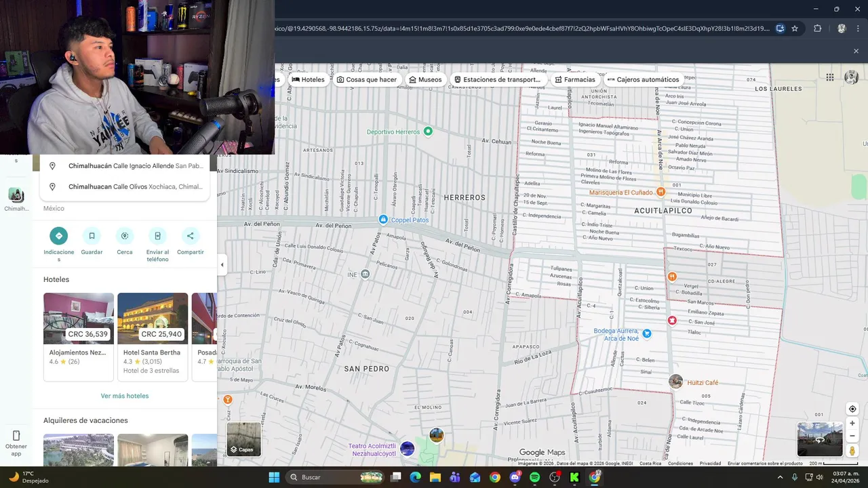
Task: Open Windows Start menu
Action: 274,477
